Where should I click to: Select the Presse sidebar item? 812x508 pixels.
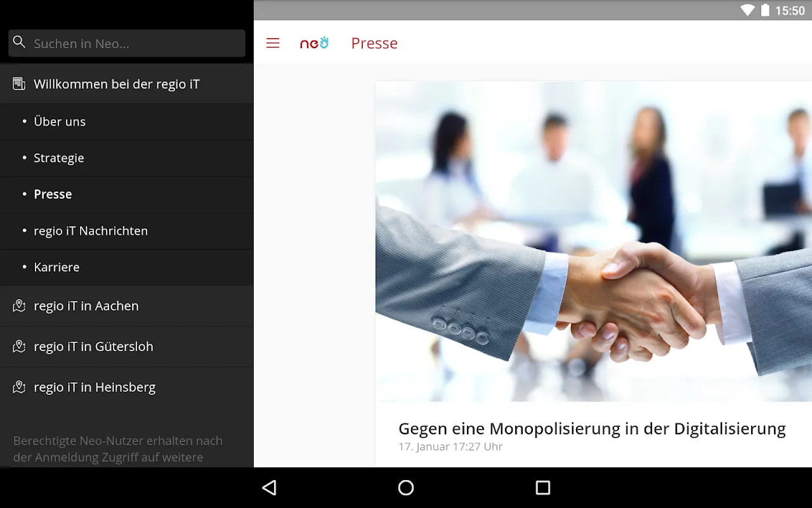coord(127,194)
